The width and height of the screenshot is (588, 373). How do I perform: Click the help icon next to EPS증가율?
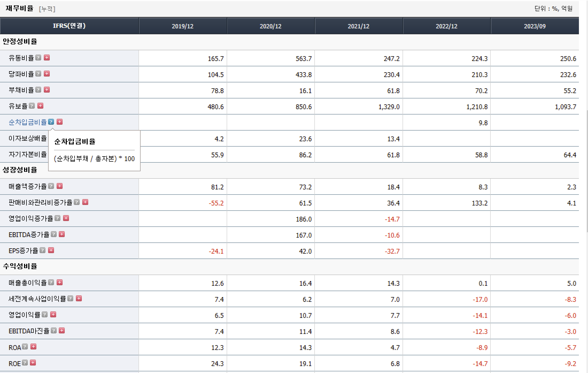[x=42, y=250]
